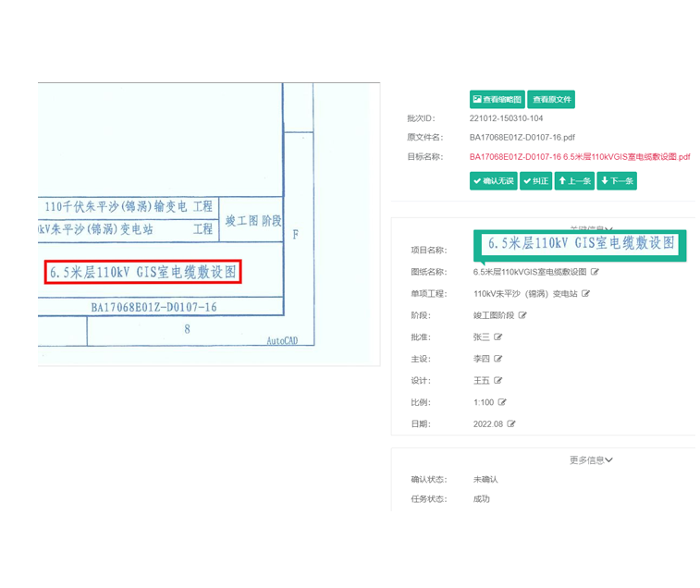Go to previous record with 上一条
Image resolution: width=700 pixels, height=588 pixels.
tap(574, 181)
